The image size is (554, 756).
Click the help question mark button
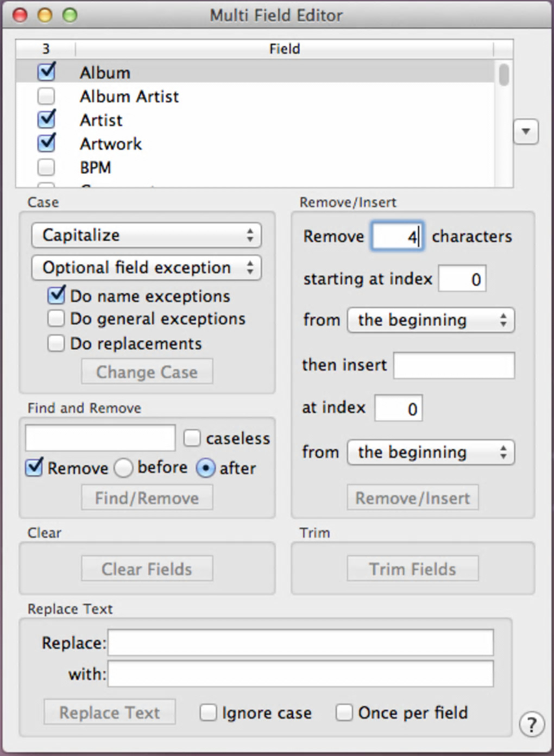[531, 724]
